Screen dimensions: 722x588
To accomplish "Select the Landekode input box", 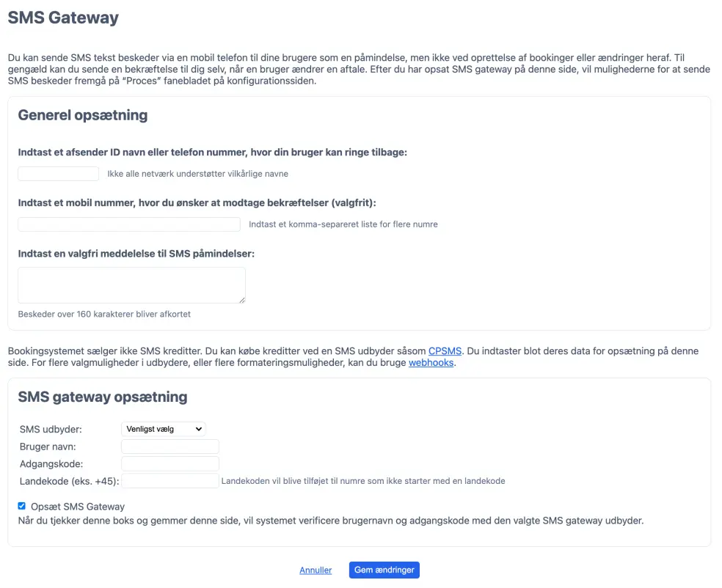I will tap(170, 481).
